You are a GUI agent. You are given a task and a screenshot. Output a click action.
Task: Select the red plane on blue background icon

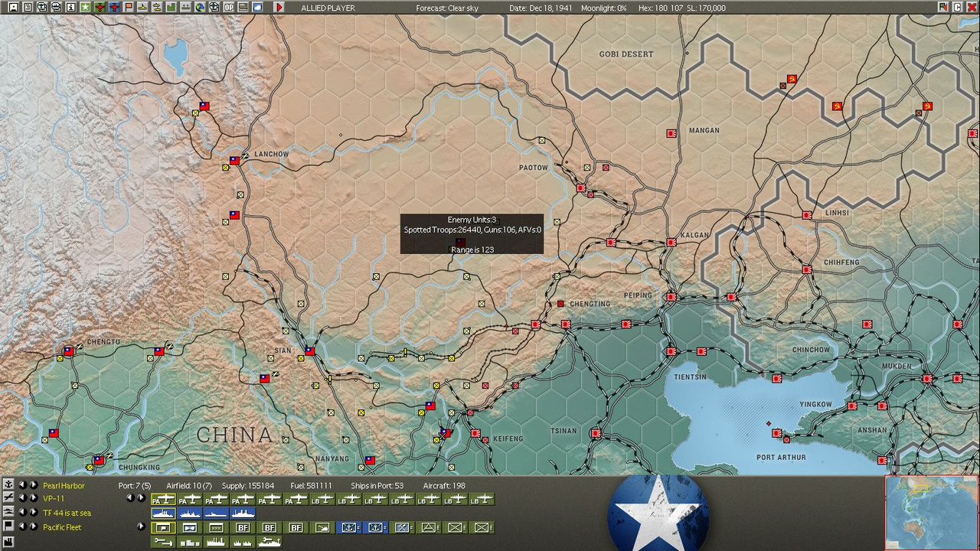(114, 7)
